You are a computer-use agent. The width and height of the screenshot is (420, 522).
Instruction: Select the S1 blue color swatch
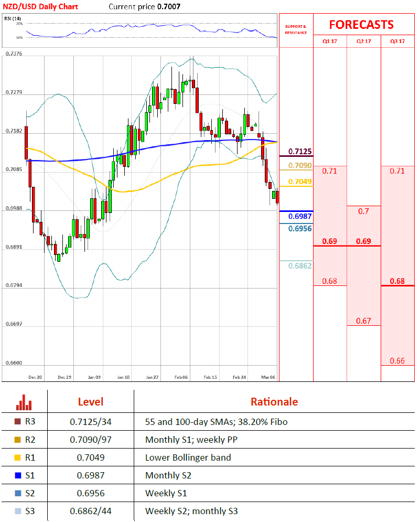18,475
